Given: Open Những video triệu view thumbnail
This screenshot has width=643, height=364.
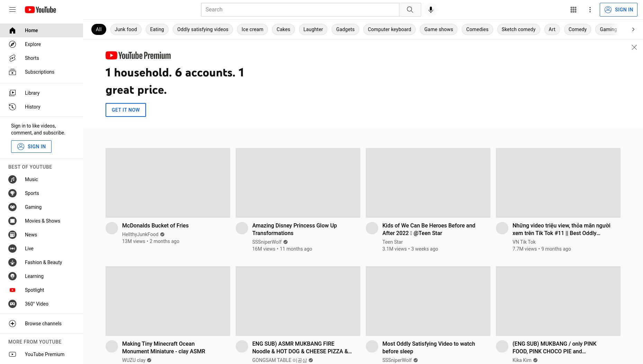Looking at the screenshot, I should point(558,183).
